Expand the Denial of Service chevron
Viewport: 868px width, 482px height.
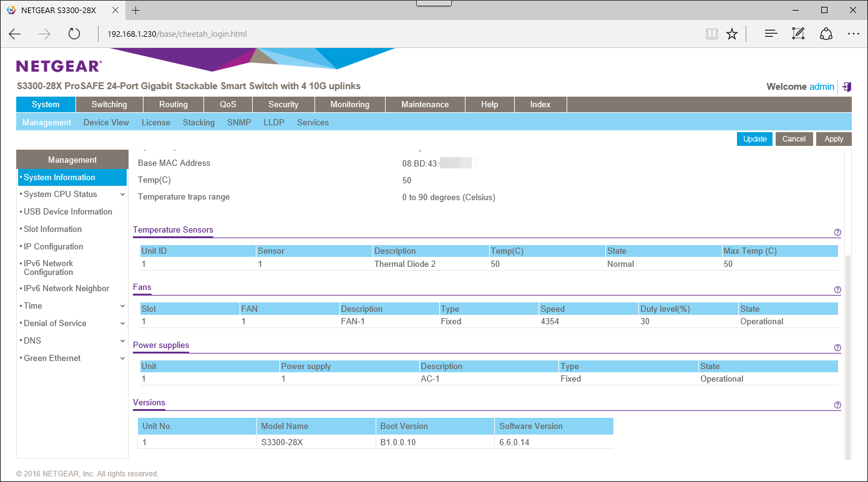pos(122,324)
